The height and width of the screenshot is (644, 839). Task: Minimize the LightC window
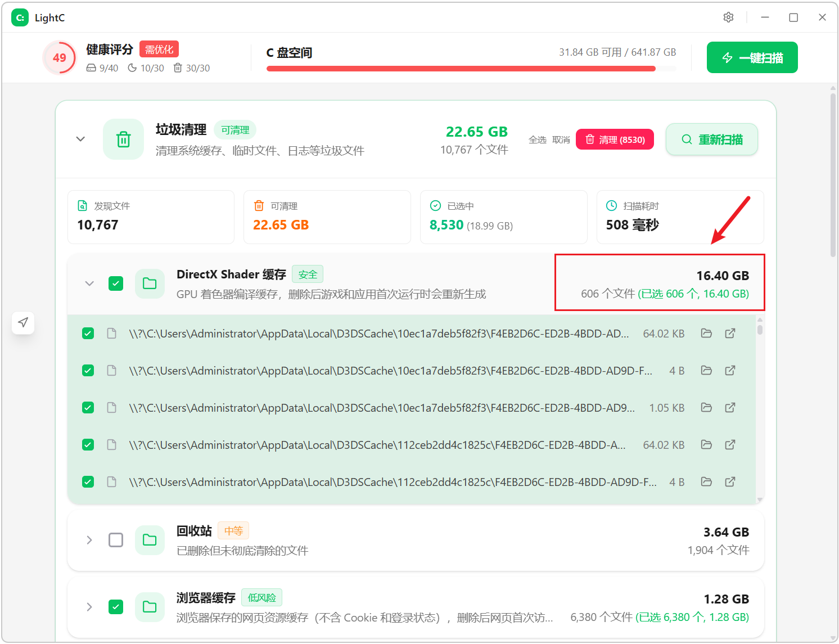(x=765, y=17)
